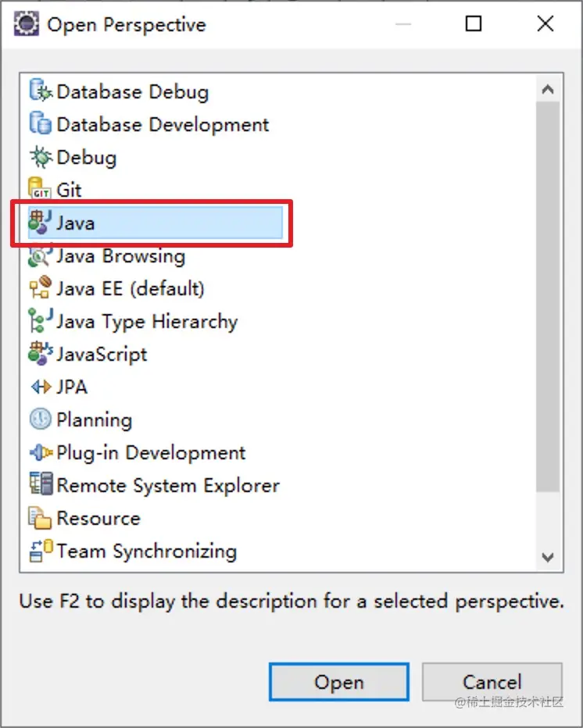Cancel the Open Perspective dialog
The image size is (583, 728).
[492, 682]
